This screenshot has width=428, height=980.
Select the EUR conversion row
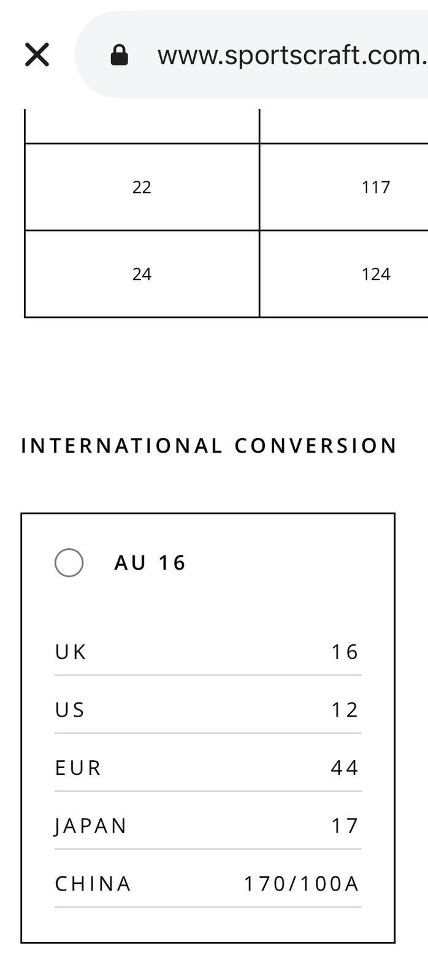(x=208, y=767)
